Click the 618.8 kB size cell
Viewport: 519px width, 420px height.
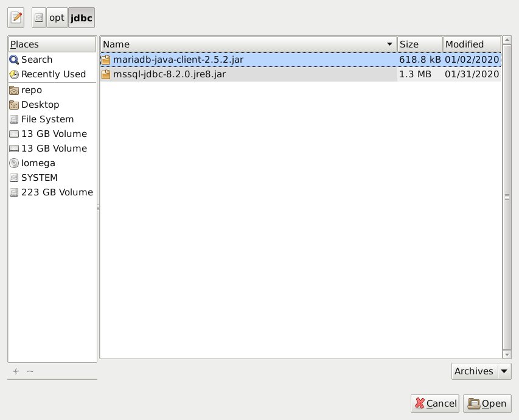(420, 60)
